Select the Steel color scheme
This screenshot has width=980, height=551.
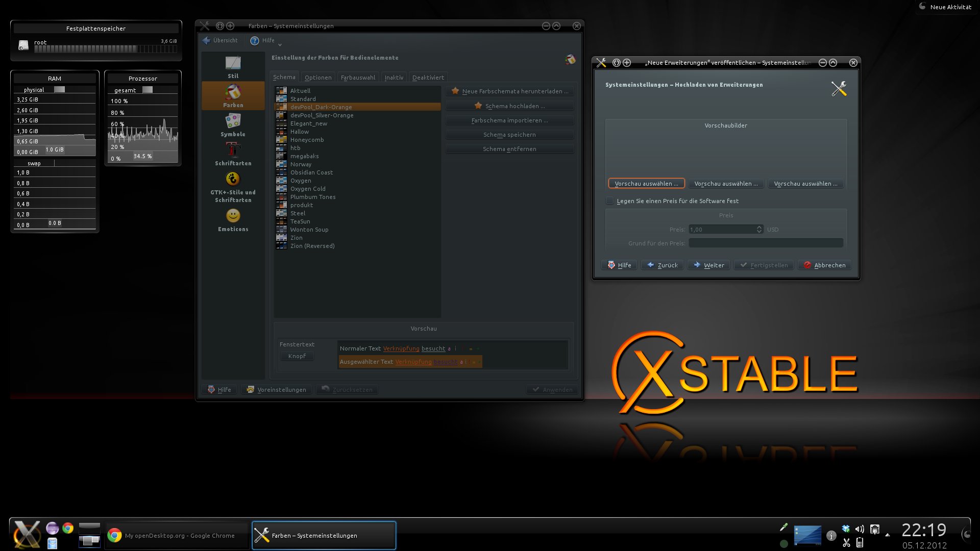357,213
